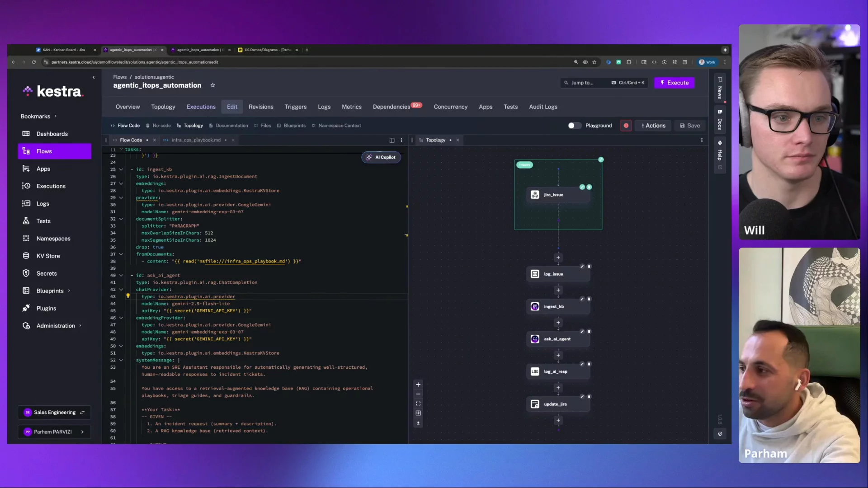Star the agentic_itops_automation flow as bookmark
The height and width of the screenshot is (488, 868).
(x=213, y=85)
